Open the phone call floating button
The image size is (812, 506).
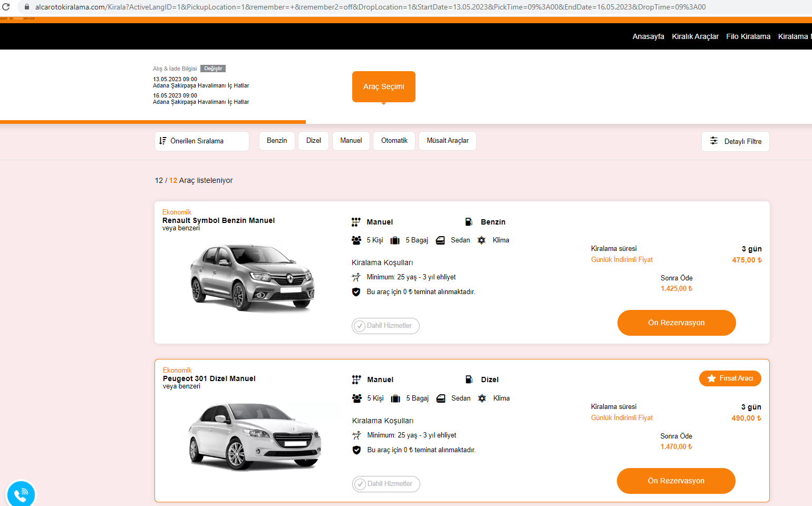(21, 494)
